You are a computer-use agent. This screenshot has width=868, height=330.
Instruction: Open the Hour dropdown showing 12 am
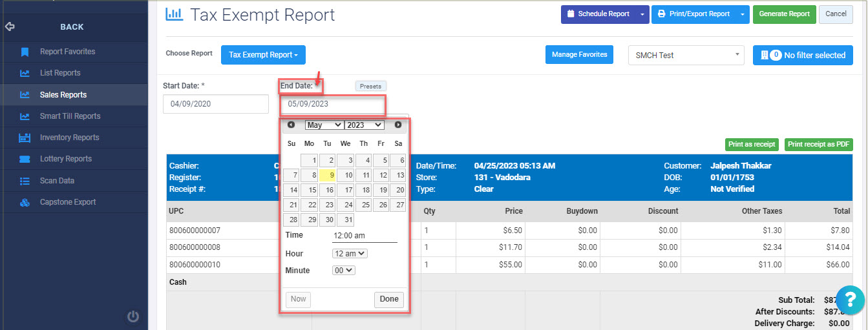[350, 254]
